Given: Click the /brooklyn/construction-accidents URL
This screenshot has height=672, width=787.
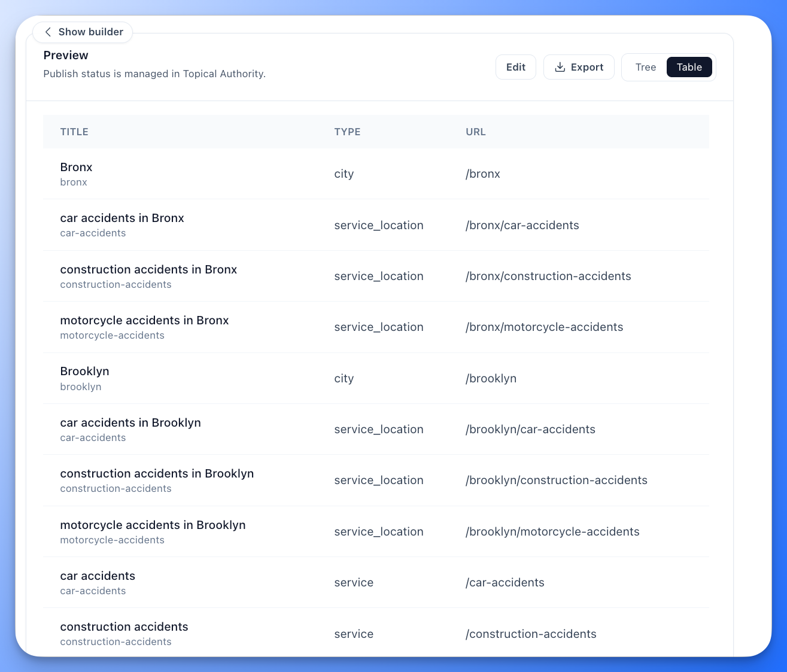Looking at the screenshot, I should [557, 480].
